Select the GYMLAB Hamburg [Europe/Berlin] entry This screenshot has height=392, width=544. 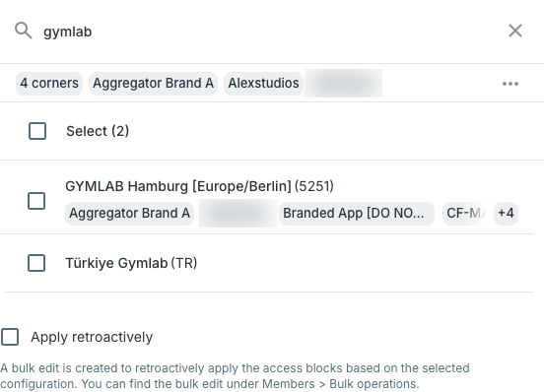point(199,186)
